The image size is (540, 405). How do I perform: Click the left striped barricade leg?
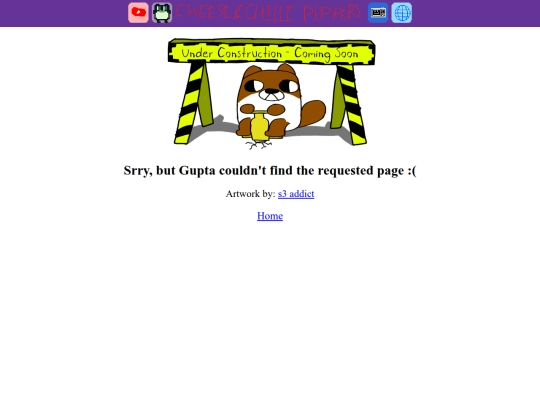pos(190,103)
